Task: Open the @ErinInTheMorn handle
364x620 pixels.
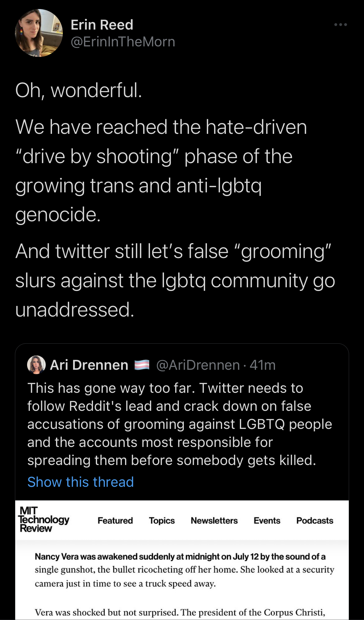Action: click(x=123, y=42)
